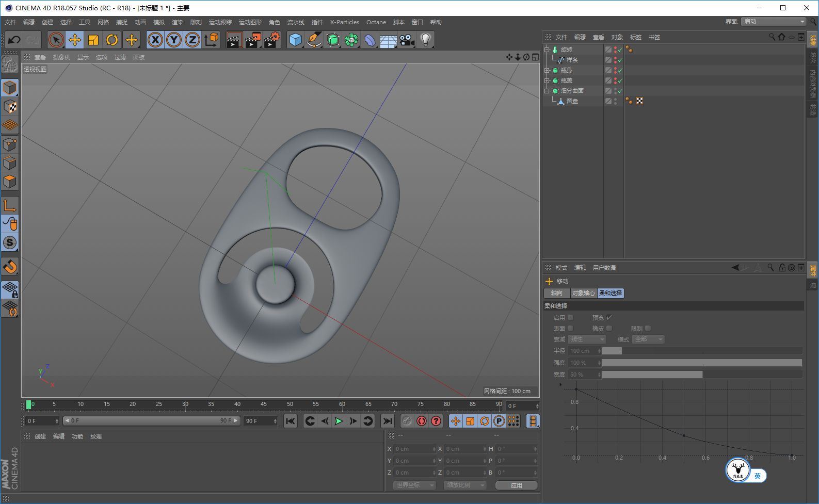Screen dimensions: 819x504
Task: Open the 衰减 falloff dropdown
Action: pyautogui.click(x=587, y=339)
